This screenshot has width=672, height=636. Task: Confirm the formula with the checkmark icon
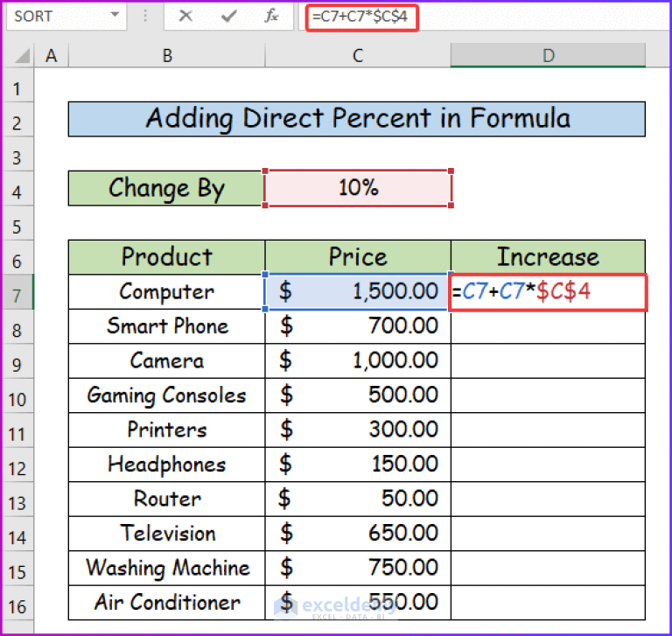point(229,17)
